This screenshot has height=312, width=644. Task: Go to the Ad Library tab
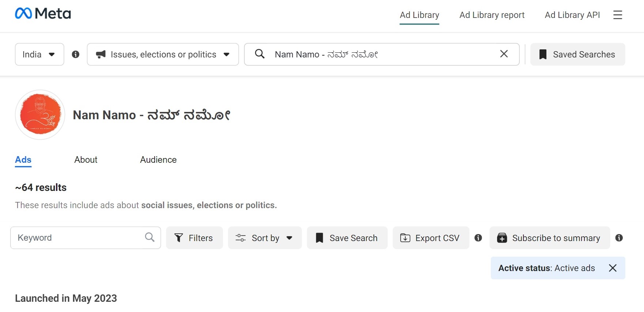click(419, 15)
